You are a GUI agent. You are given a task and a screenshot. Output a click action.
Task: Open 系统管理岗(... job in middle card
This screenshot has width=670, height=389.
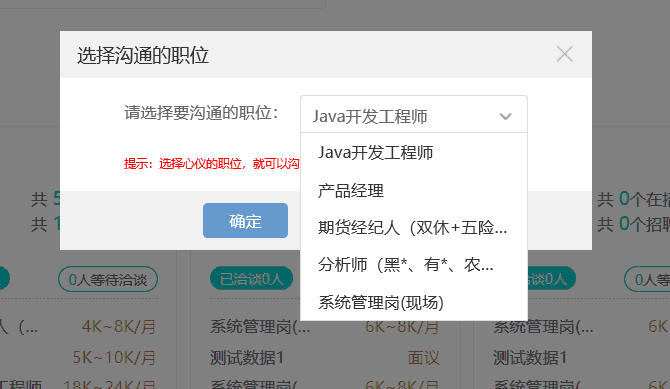pyautogui.click(x=260, y=327)
